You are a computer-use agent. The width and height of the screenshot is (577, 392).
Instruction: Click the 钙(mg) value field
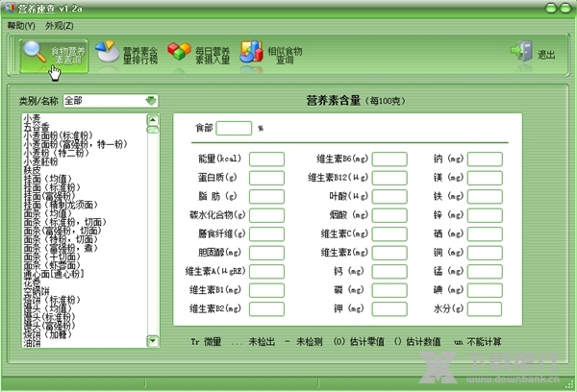(x=389, y=272)
